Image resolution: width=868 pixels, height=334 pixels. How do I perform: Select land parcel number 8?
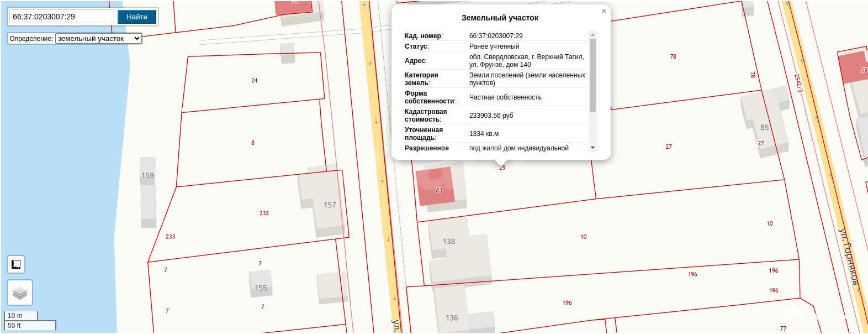tap(253, 143)
